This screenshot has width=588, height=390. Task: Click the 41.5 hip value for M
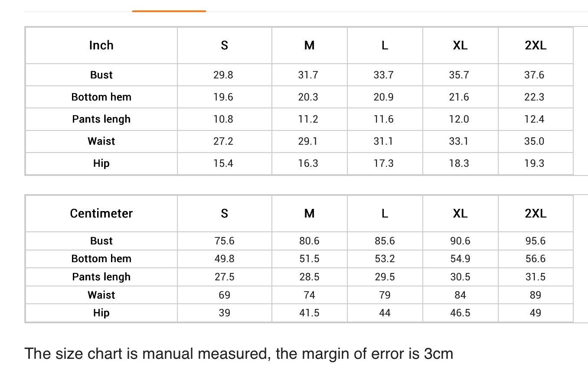[x=309, y=313]
